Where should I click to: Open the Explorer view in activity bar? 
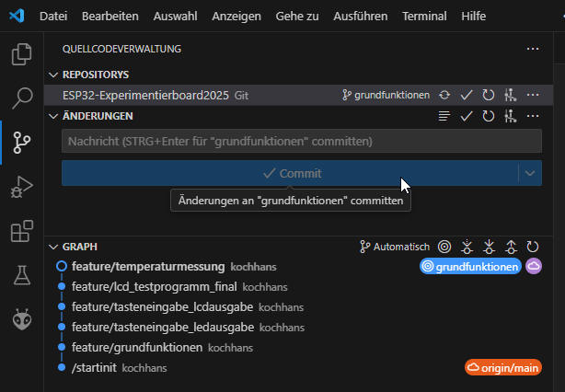[21, 54]
